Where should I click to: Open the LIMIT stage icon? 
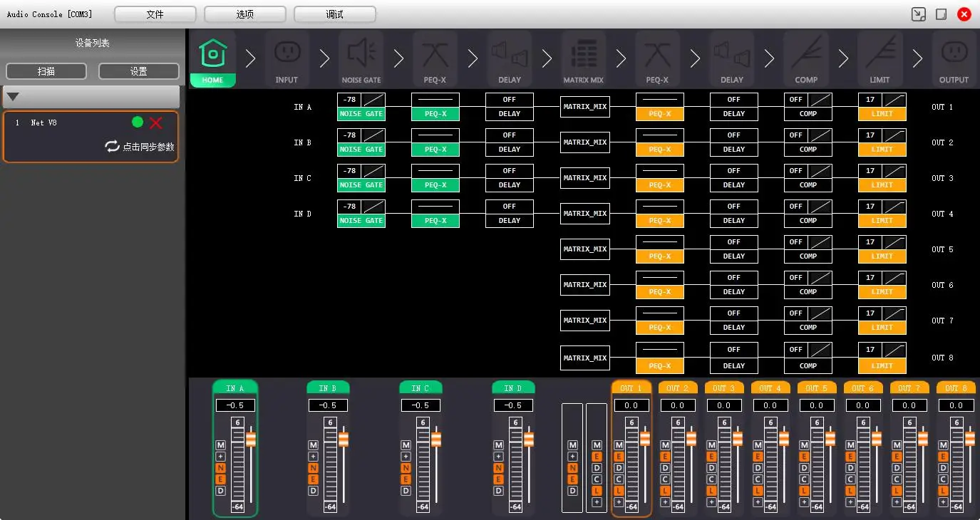(880, 54)
